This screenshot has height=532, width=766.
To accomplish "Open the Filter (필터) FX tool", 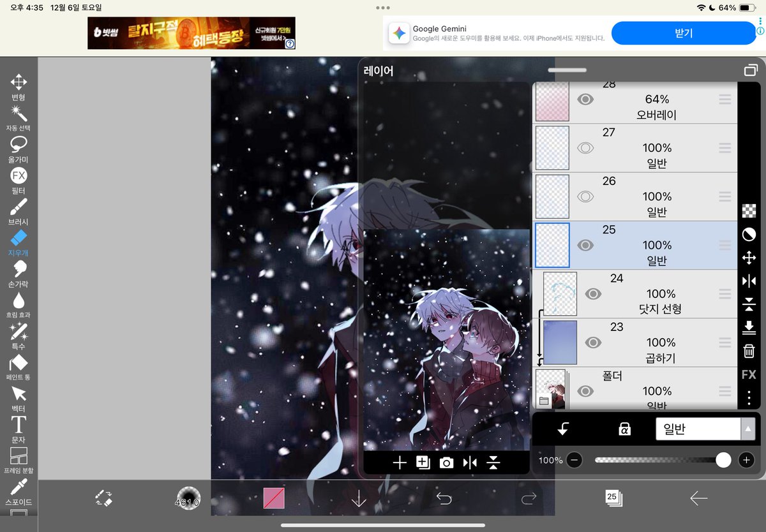I will click(19, 181).
